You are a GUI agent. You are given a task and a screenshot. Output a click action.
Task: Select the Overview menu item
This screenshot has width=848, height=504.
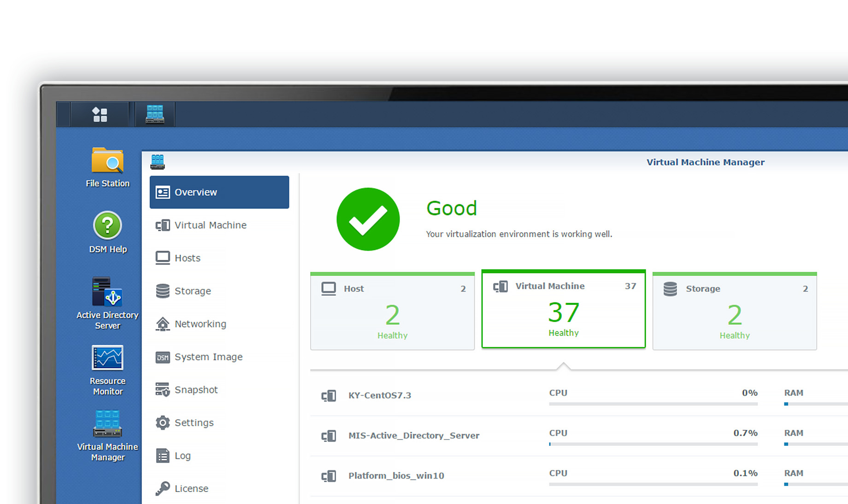[x=219, y=192]
